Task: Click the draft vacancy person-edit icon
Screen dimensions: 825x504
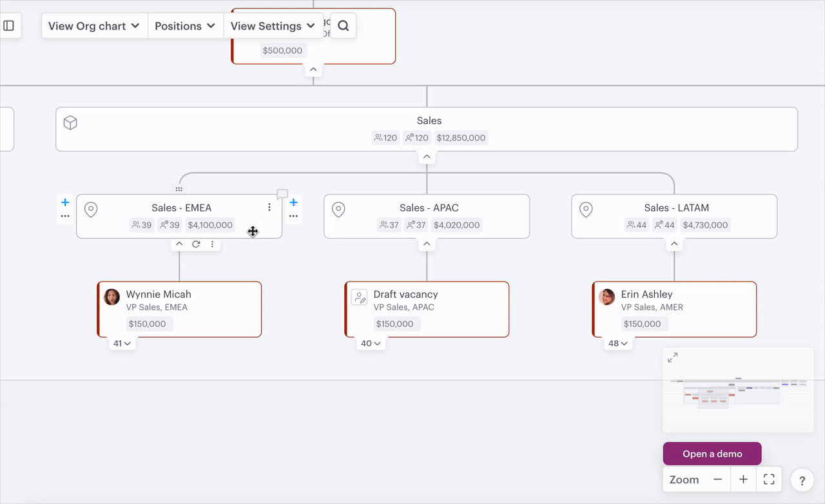Action: click(359, 297)
